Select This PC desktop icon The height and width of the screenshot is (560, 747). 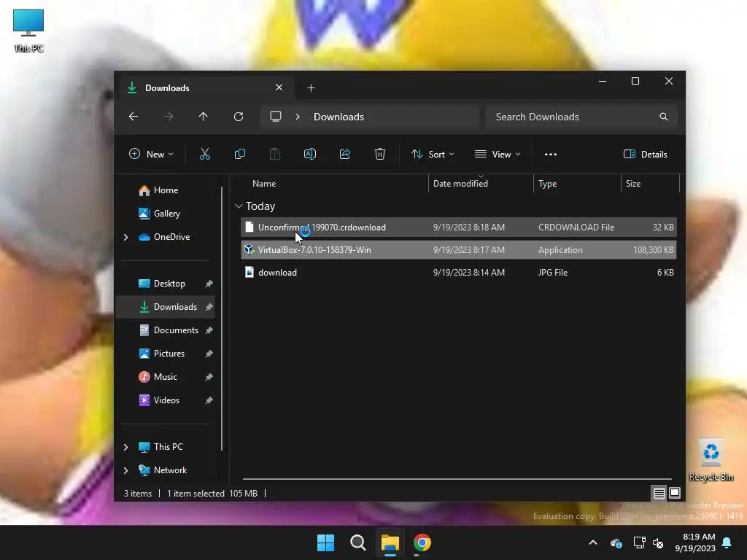[28, 31]
